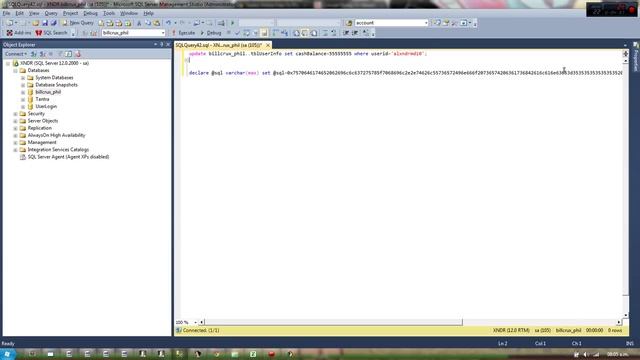Expand the Database Snapshots folder
Screen dimensions: 640x360
[x=23, y=85]
